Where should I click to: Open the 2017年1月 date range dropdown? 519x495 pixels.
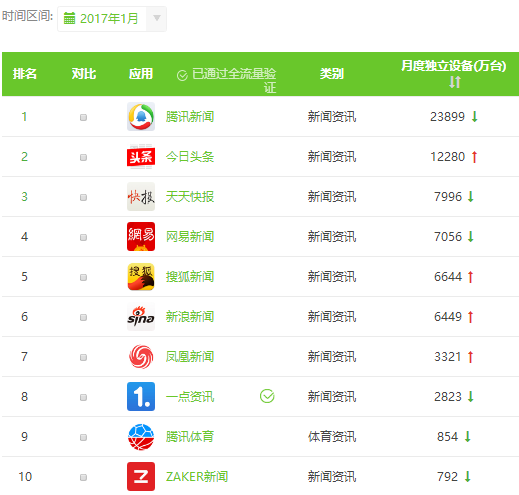[112, 19]
